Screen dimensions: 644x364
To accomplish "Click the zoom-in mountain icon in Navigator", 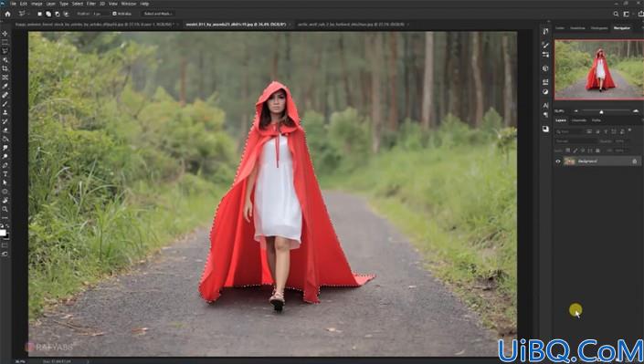I will point(636,110).
